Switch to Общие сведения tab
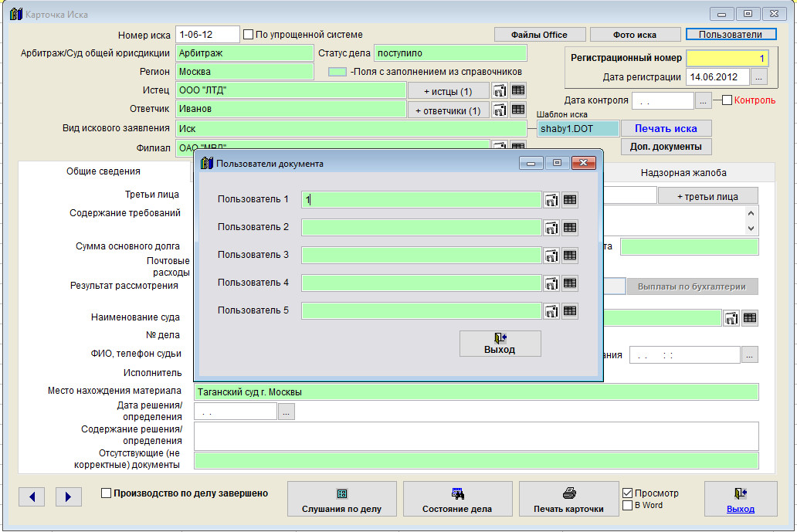Image resolution: width=797 pixels, height=532 pixels. (x=103, y=172)
